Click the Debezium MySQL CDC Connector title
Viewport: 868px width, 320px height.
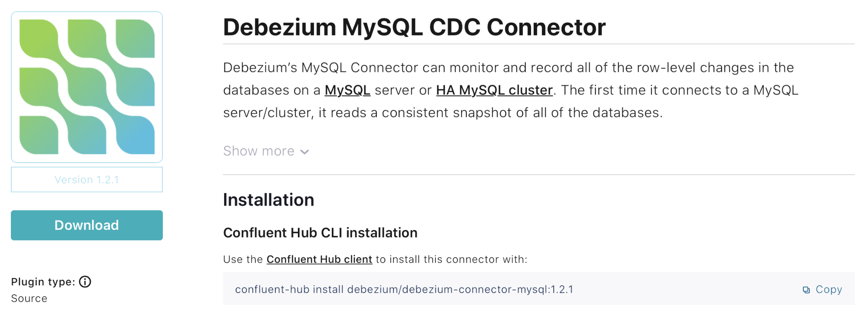414,27
